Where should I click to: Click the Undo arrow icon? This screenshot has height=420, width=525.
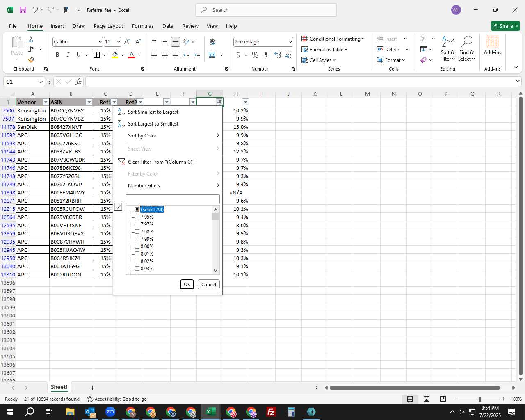[35, 10]
